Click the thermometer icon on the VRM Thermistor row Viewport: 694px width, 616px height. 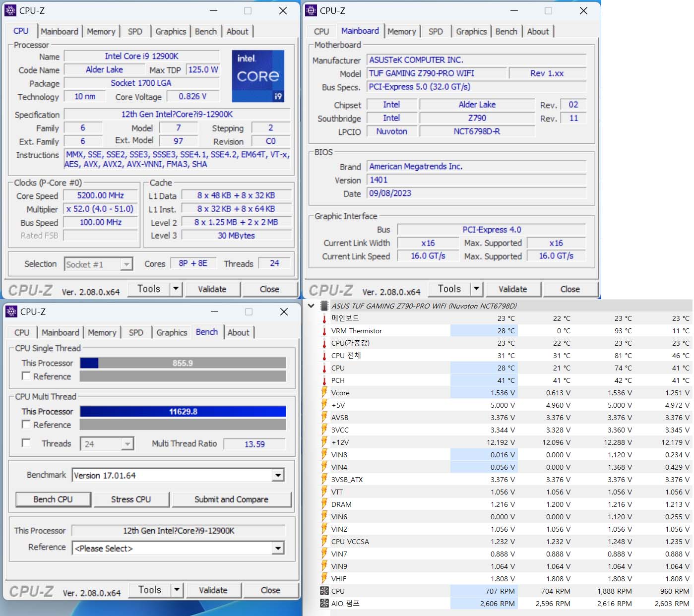click(324, 331)
